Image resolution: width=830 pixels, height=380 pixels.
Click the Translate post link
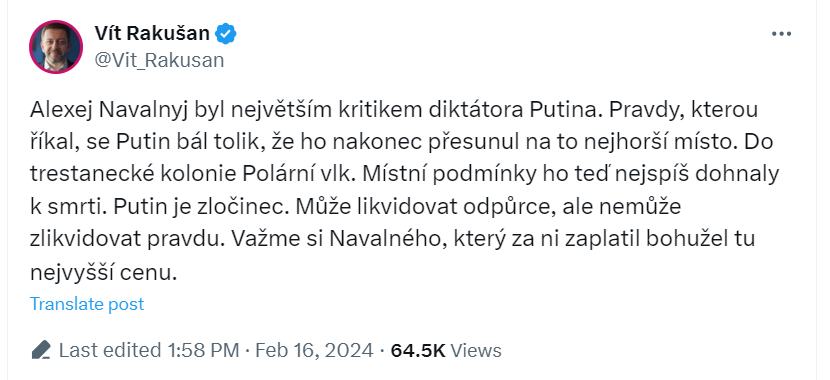(x=87, y=304)
